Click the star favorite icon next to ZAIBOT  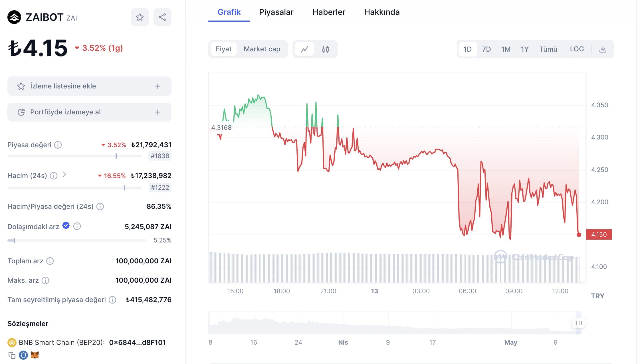(140, 17)
